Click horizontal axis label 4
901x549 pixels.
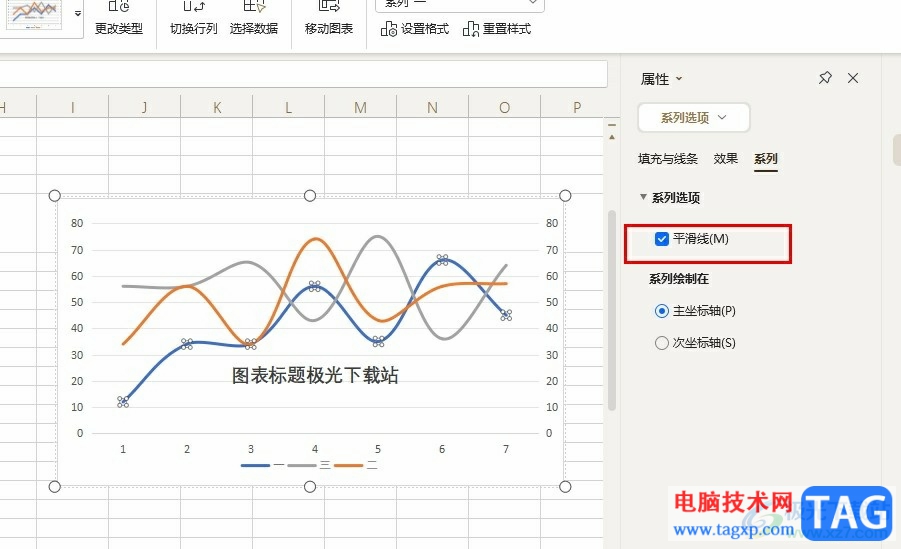click(x=314, y=449)
